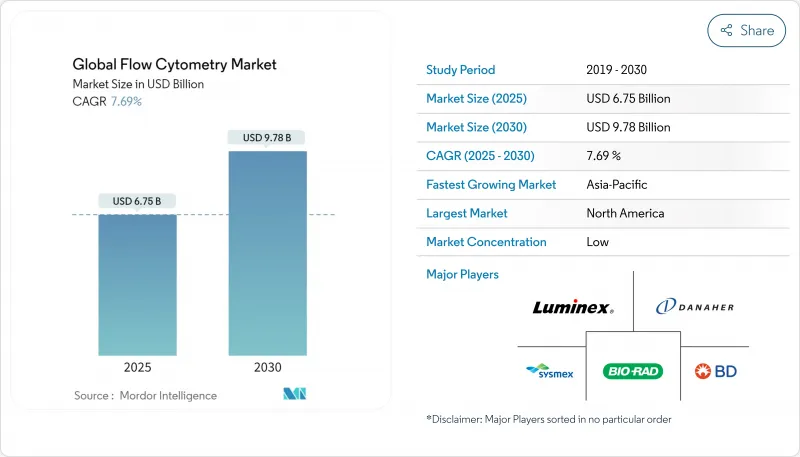Click the BD logo
The height and width of the screenshot is (457, 800).
pos(716,371)
